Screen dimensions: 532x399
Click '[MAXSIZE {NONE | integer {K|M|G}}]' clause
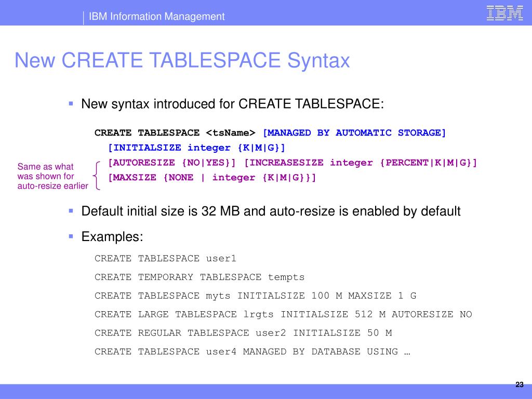pyautogui.click(x=212, y=178)
